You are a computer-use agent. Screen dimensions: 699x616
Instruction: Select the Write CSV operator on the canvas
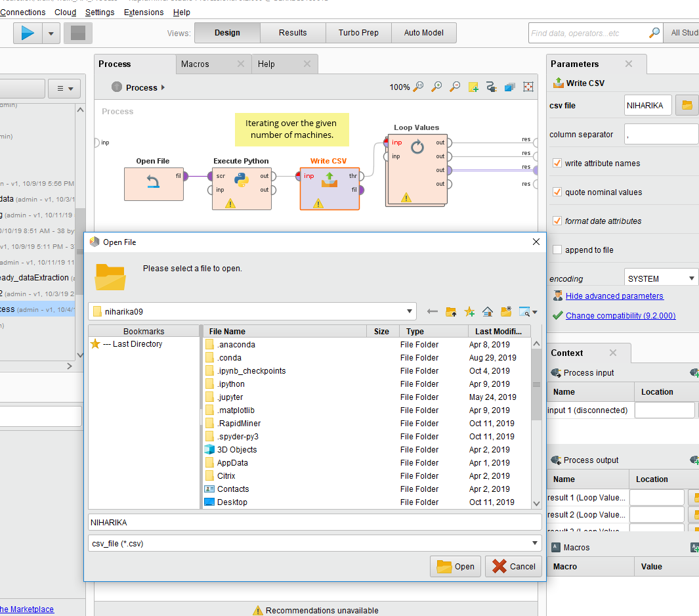(x=329, y=188)
